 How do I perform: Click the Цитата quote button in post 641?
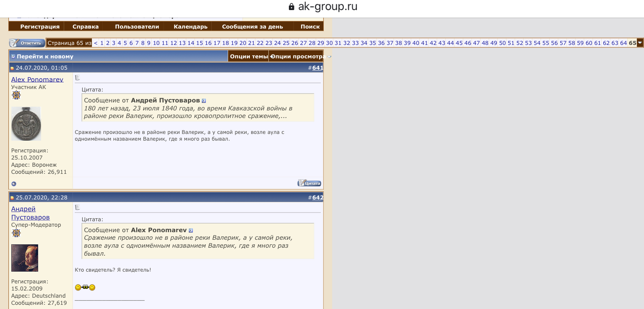coord(309,183)
